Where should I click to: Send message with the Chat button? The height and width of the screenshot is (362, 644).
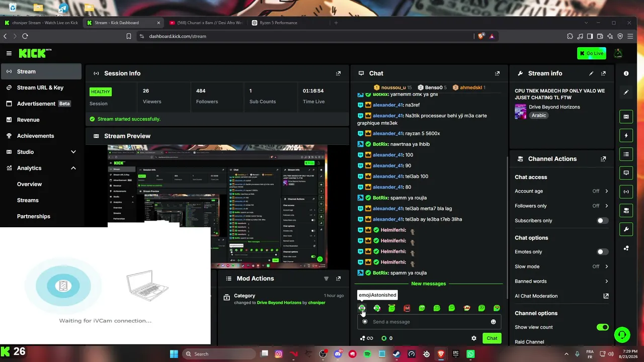(492, 338)
